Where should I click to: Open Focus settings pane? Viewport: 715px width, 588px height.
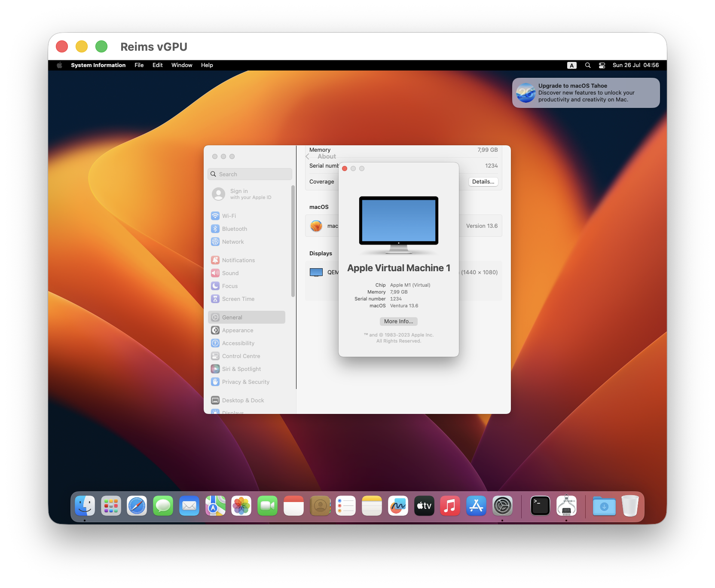247,286
